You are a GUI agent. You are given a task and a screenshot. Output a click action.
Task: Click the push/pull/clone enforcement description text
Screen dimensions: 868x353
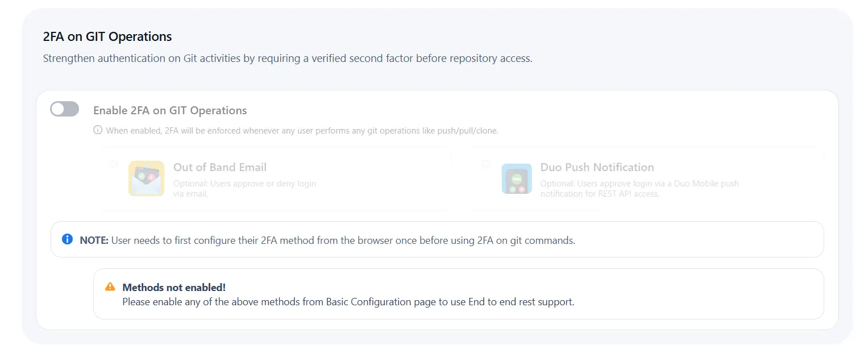[302, 131]
